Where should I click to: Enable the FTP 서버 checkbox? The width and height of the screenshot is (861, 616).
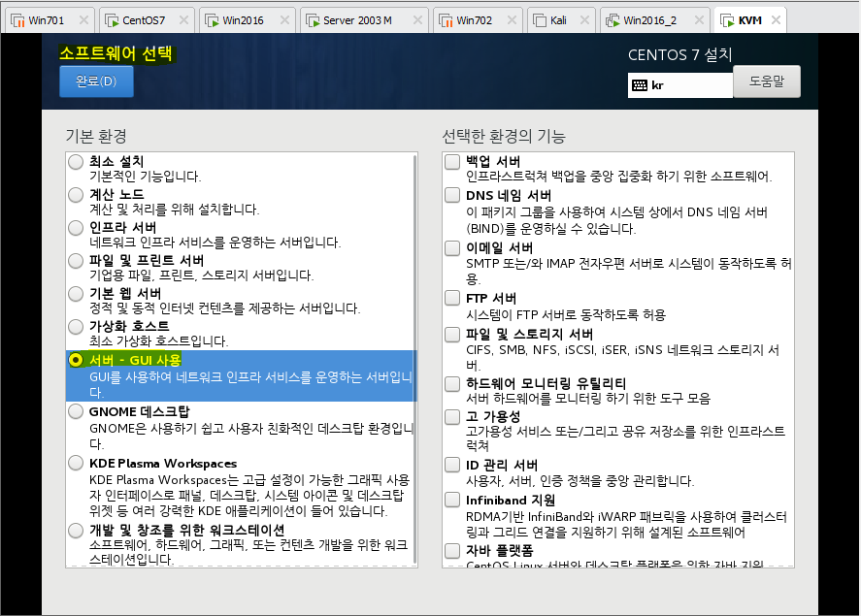click(452, 298)
